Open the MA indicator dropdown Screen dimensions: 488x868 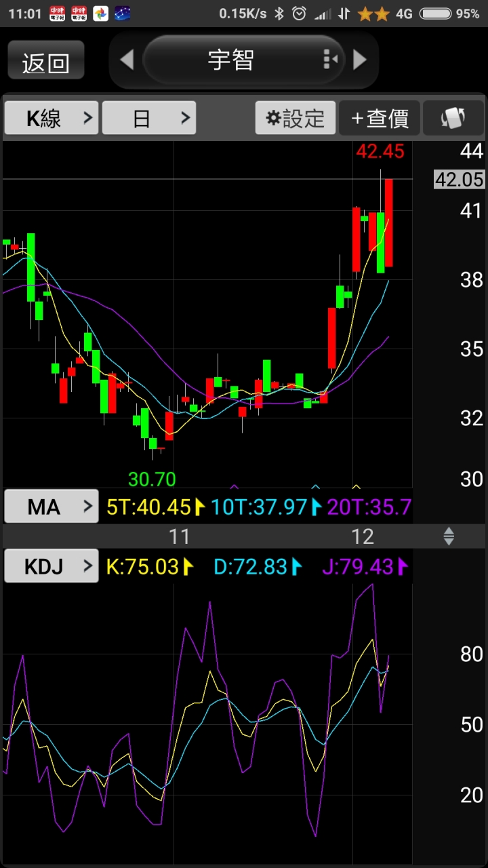(x=52, y=507)
